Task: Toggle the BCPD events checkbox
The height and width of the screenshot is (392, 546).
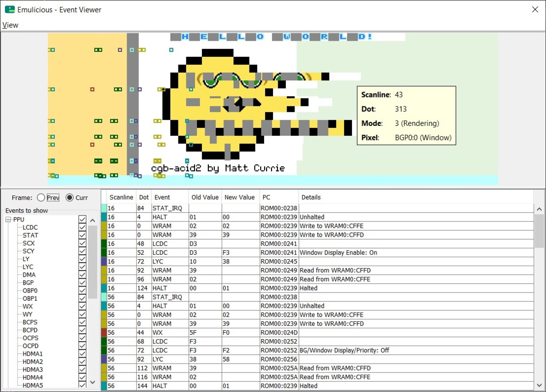Action: pyautogui.click(x=82, y=330)
